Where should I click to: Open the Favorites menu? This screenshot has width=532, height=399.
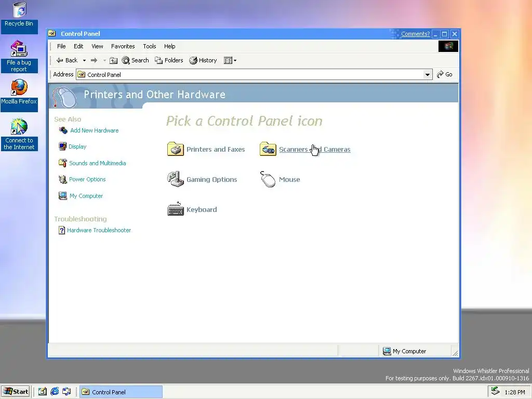(123, 46)
